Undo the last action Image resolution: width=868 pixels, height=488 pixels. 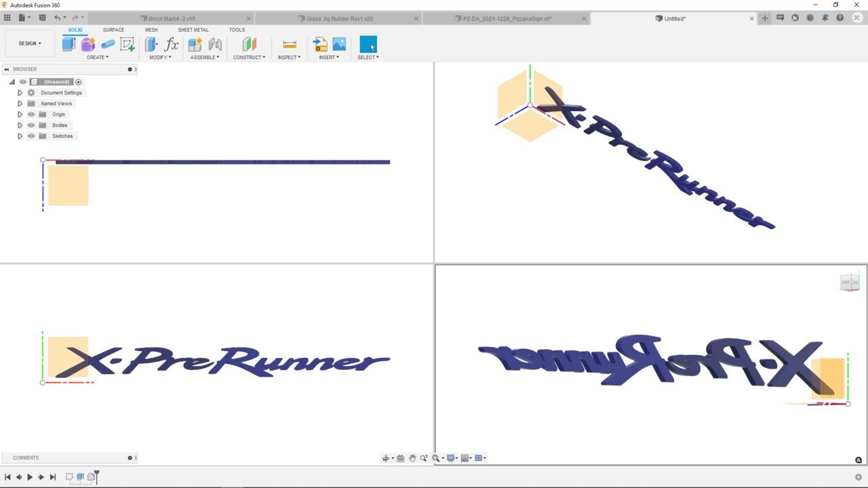(58, 18)
